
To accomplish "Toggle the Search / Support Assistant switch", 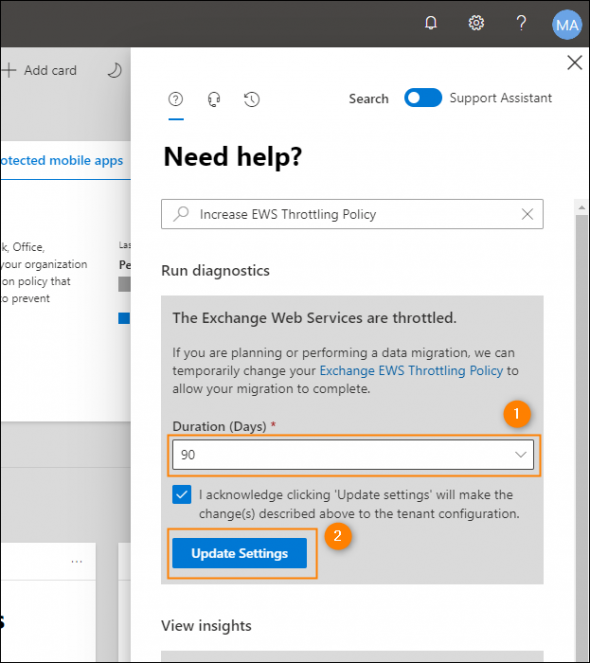I will coord(423,98).
